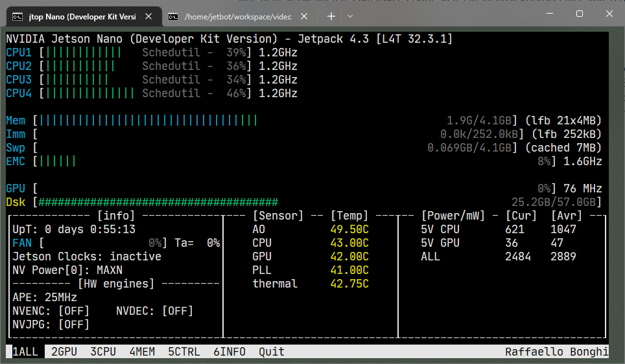Click NVJPG [OFF] status
This screenshot has height=364, width=625.
click(x=51, y=324)
